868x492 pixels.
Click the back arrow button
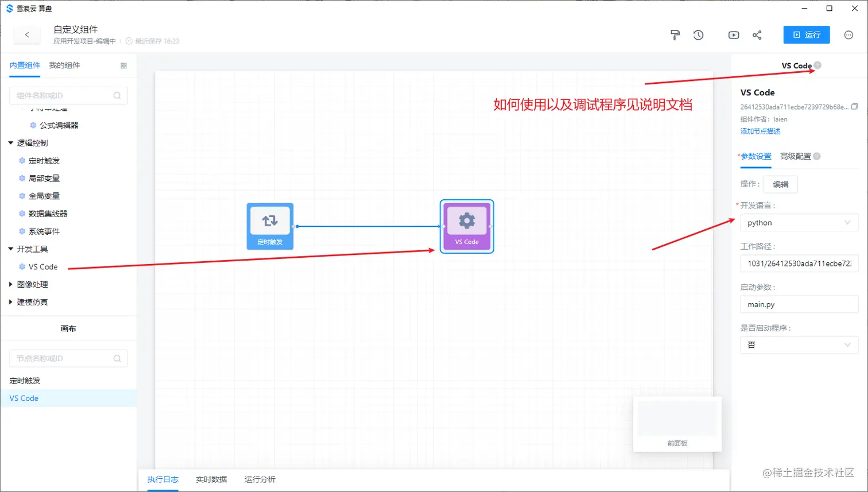pyautogui.click(x=27, y=35)
